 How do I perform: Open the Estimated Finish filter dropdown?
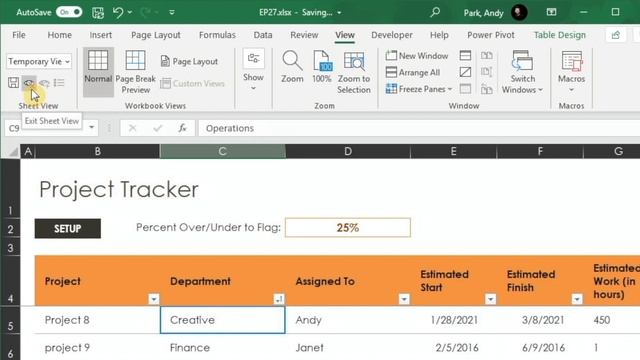coord(577,299)
